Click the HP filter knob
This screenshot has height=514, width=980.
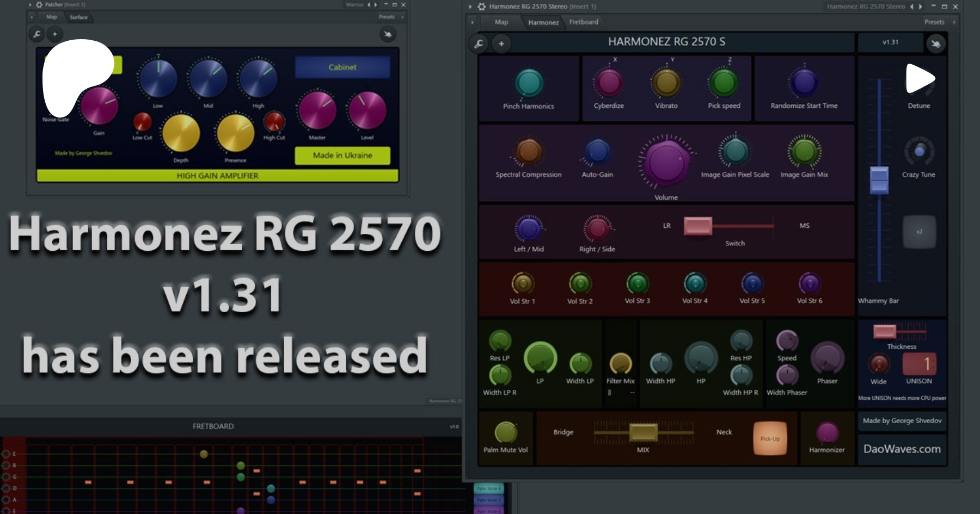(701, 358)
